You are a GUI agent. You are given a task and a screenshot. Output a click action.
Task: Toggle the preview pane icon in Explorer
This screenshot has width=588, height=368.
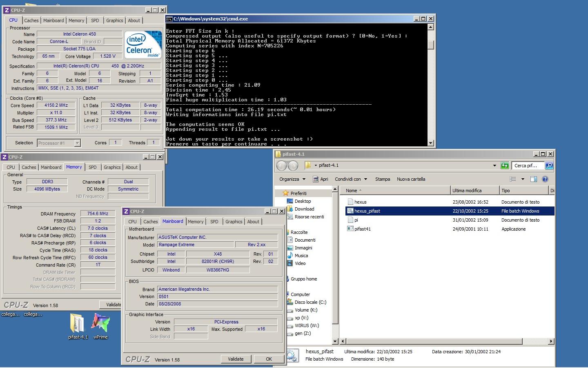tap(533, 179)
